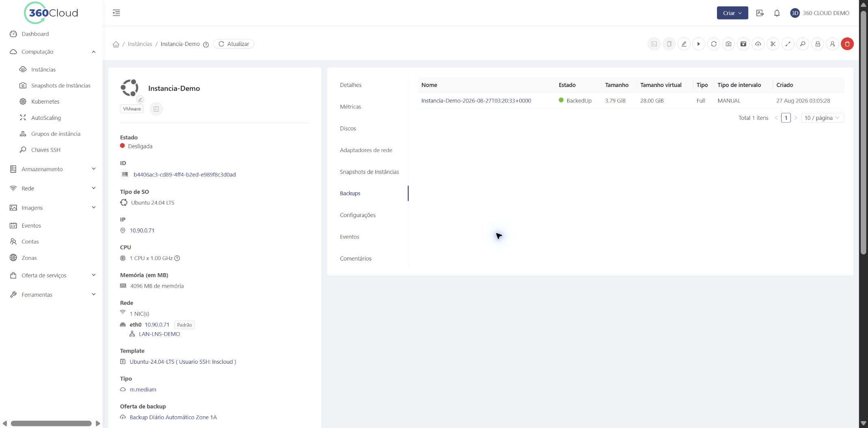Open the Criar dropdown button
This screenshot has width=868, height=428.
(x=732, y=13)
